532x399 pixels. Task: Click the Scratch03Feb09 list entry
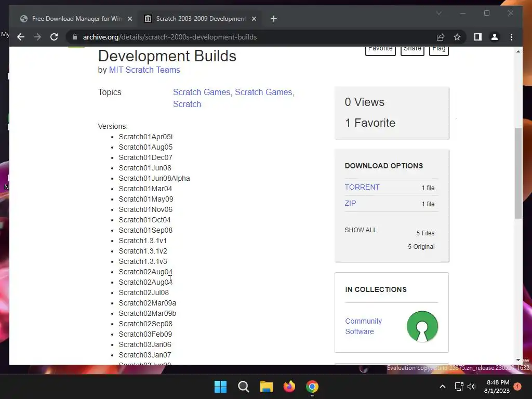145,334
